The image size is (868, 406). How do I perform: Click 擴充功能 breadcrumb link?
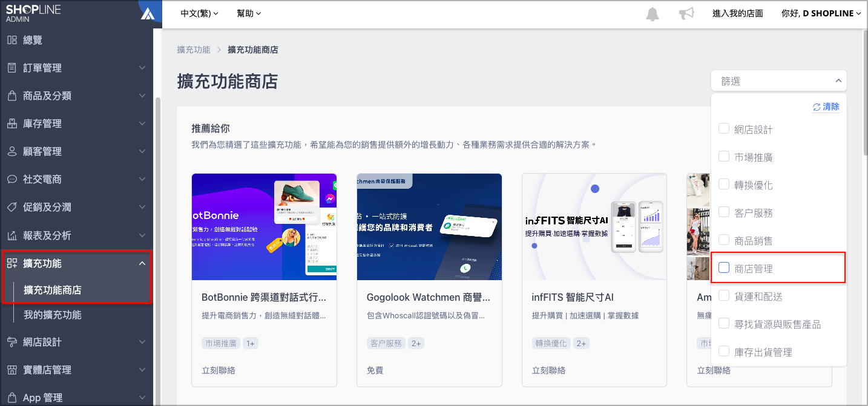(x=194, y=50)
